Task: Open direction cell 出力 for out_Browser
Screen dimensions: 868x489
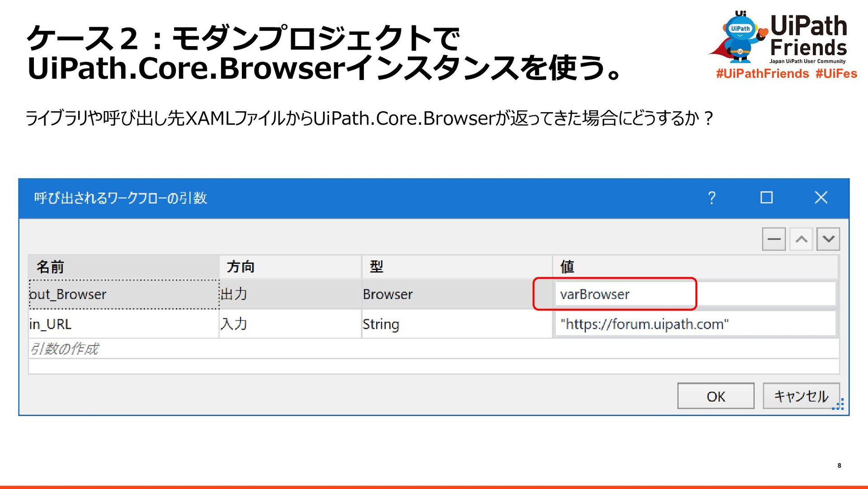Action: point(290,294)
